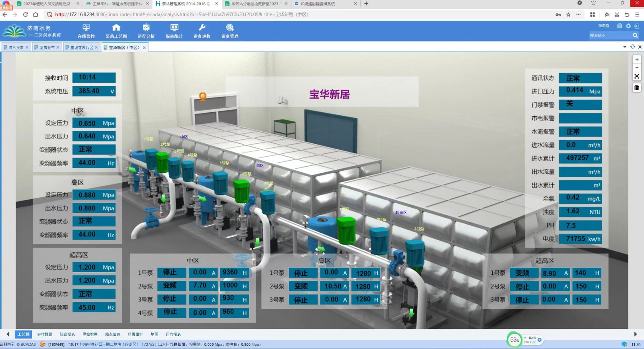644x349 pixels.
Task: Click 济南水务 logo in header
Action: [x=32, y=31]
